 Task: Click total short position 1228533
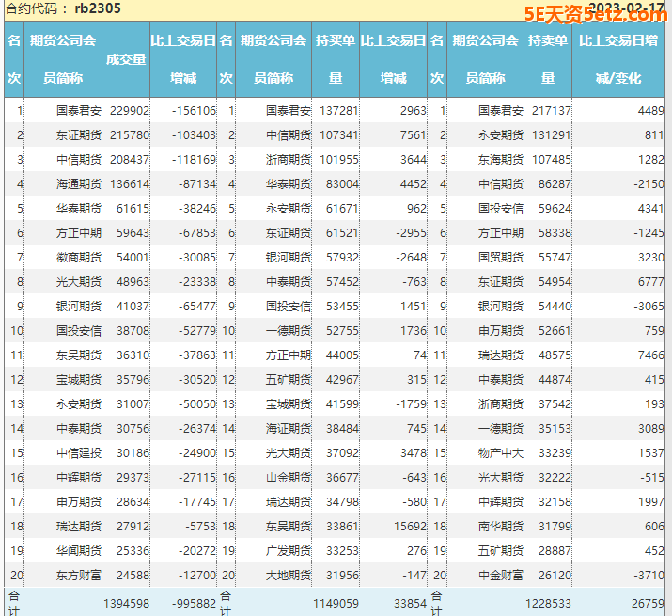548,604
